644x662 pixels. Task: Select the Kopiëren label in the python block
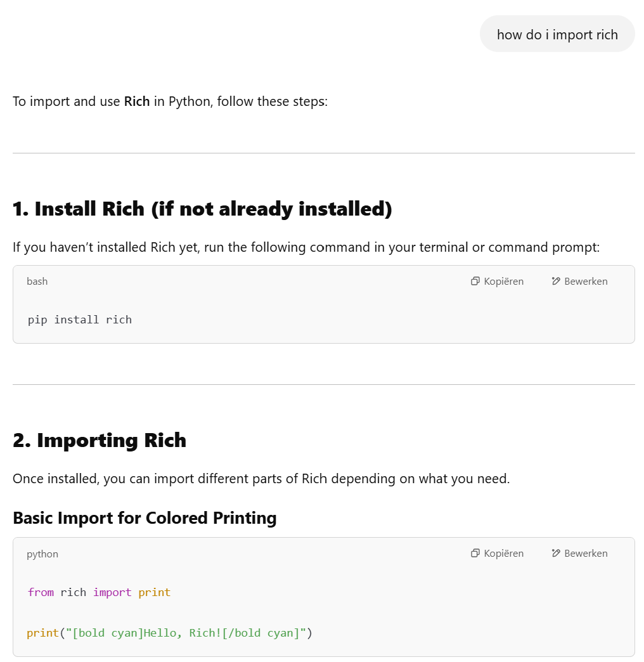click(503, 553)
